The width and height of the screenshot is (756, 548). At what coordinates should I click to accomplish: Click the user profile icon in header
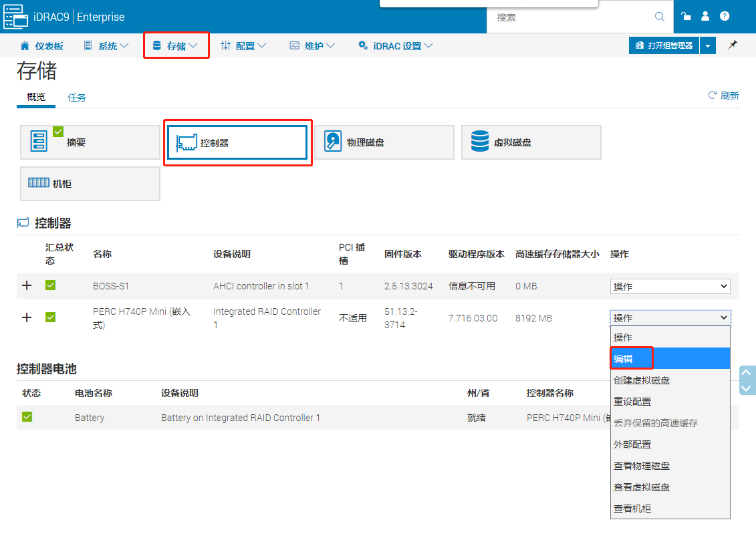705,16
